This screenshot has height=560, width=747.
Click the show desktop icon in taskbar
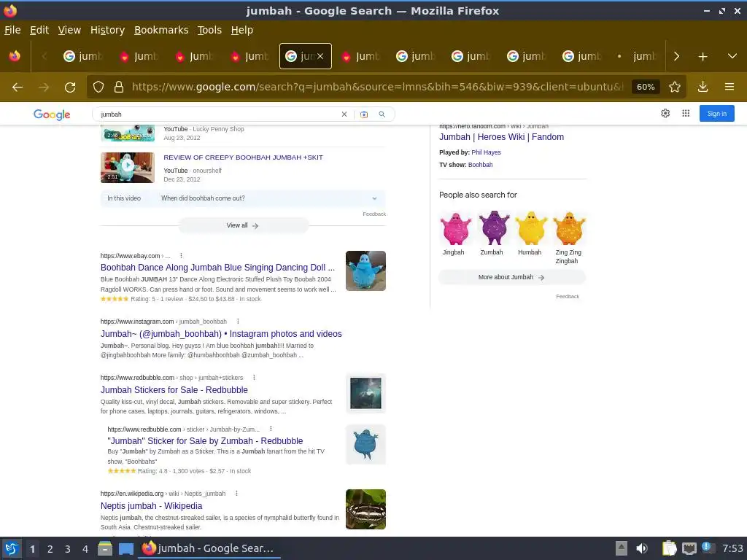[x=126, y=549]
